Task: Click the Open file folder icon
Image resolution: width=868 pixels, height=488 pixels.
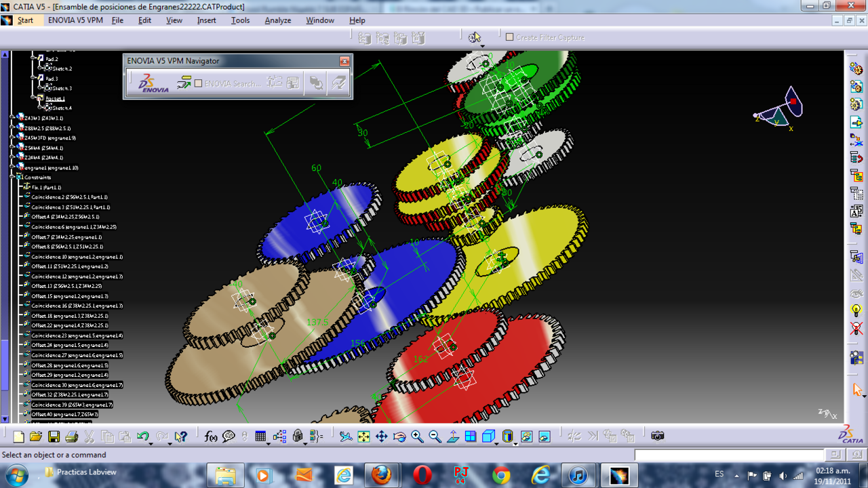Action: tap(36, 437)
